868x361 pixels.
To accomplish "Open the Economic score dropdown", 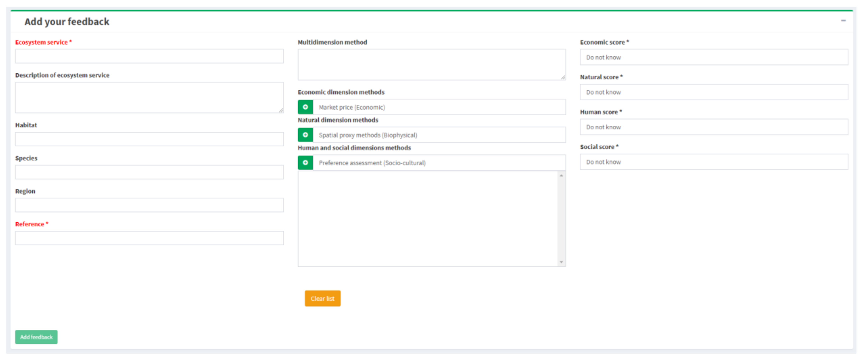I will click(x=714, y=57).
